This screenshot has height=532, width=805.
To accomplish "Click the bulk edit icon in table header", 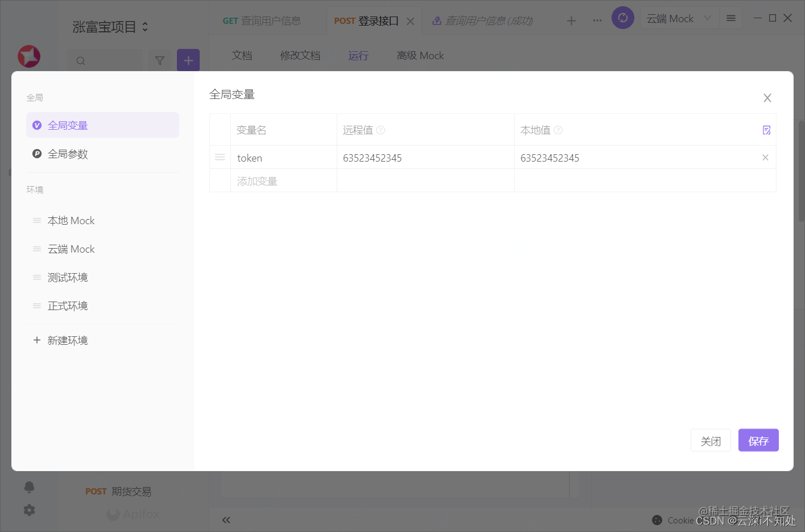I will [766, 130].
